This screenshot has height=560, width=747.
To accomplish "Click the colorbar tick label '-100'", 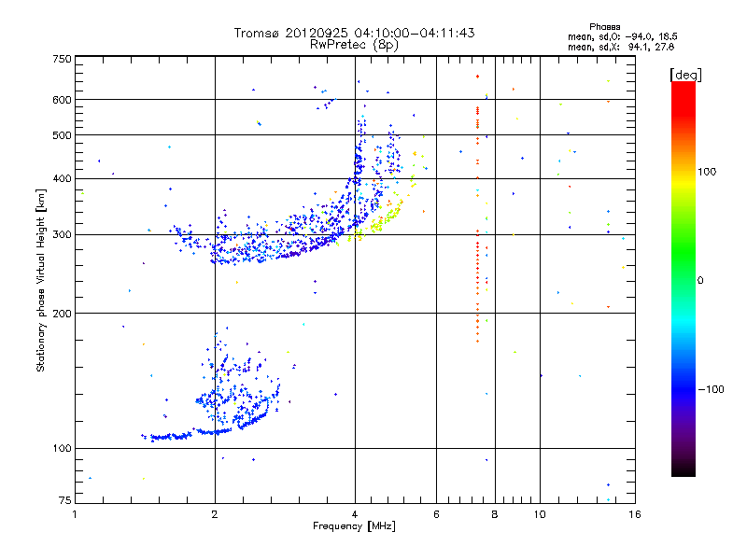I will (x=712, y=389).
